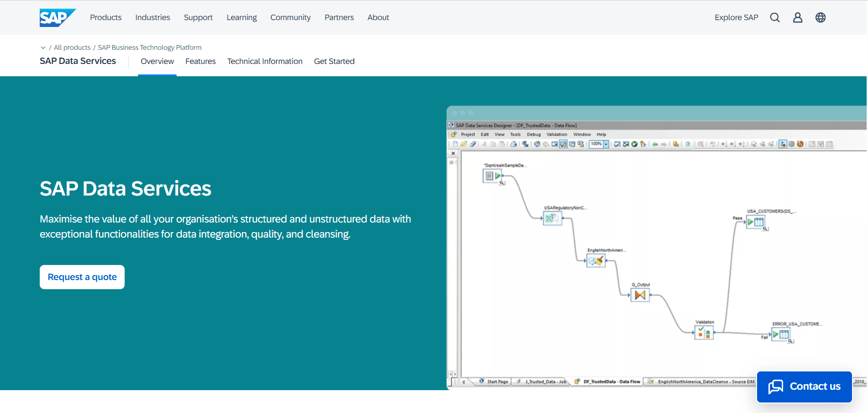Click the Pass label on validation output

[x=737, y=218]
